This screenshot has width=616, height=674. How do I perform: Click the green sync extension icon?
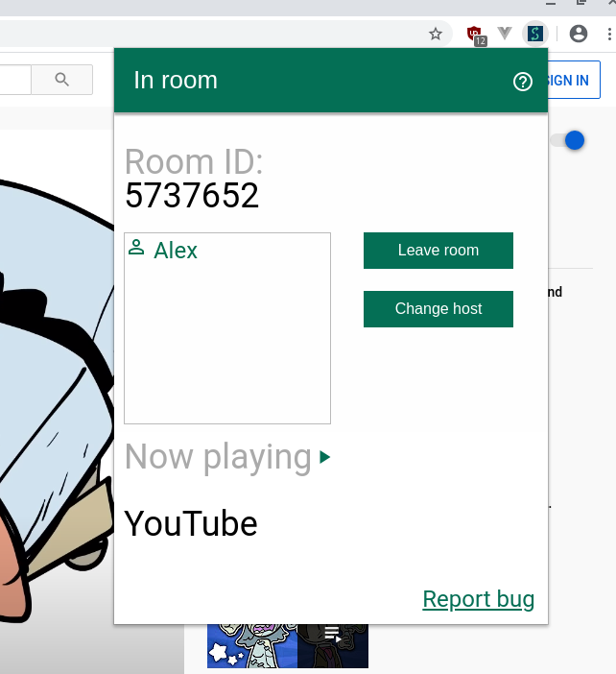click(535, 34)
